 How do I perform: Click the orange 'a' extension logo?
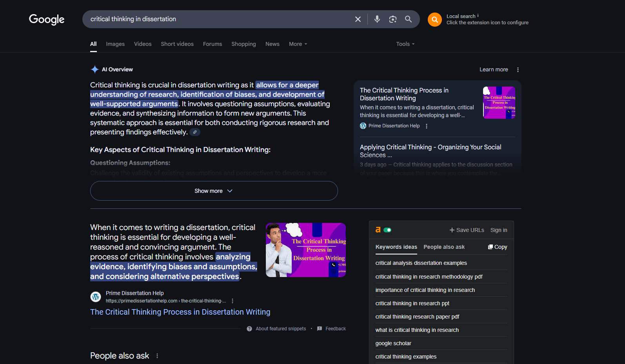pyautogui.click(x=378, y=230)
